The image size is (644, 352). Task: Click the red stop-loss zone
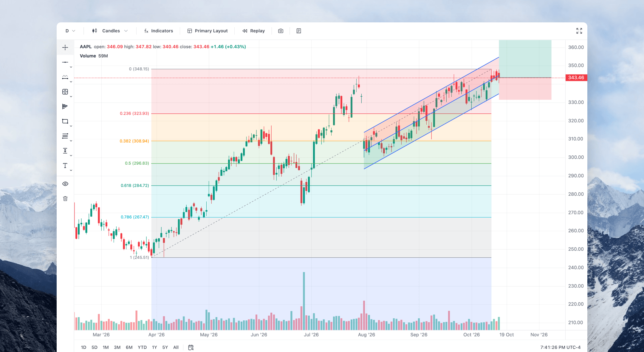(x=525, y=89)
